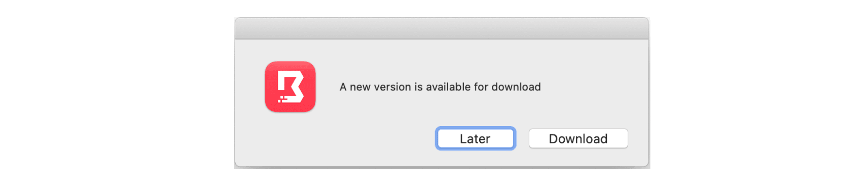
Task: Choose the non-default Download option
Action: coord(578,138)
